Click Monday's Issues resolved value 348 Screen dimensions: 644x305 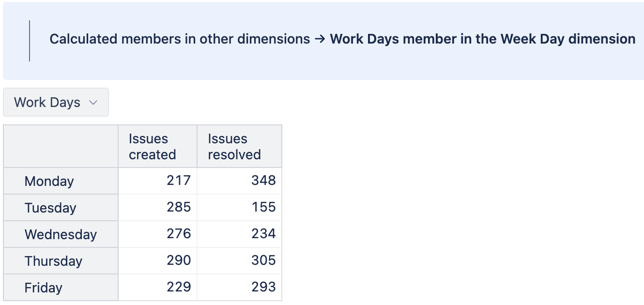coord(263,181)
